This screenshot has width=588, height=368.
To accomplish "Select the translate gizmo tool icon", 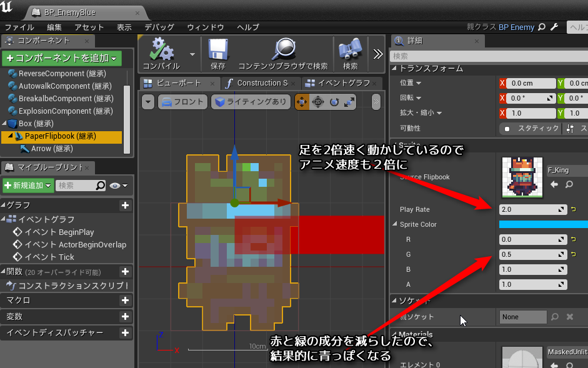I will 302,102.
